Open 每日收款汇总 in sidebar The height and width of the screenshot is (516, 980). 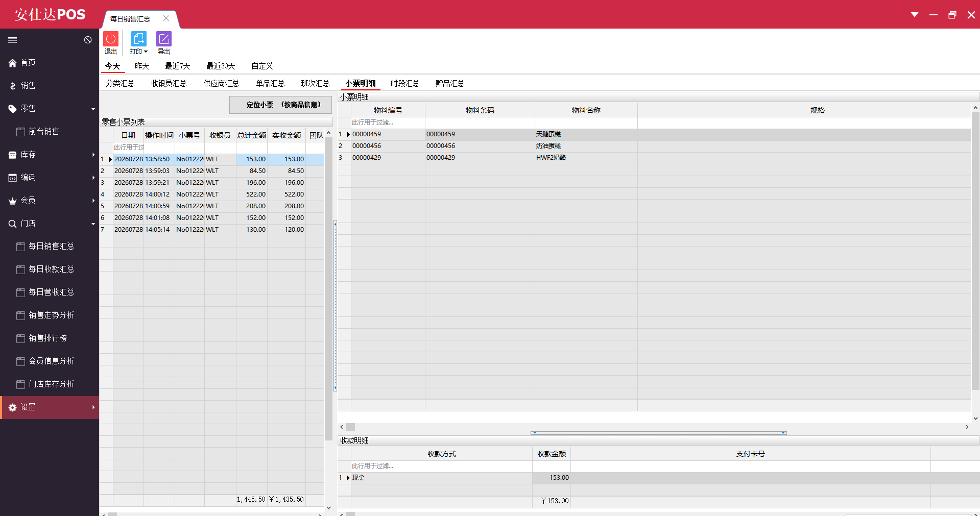coord(50,269)
